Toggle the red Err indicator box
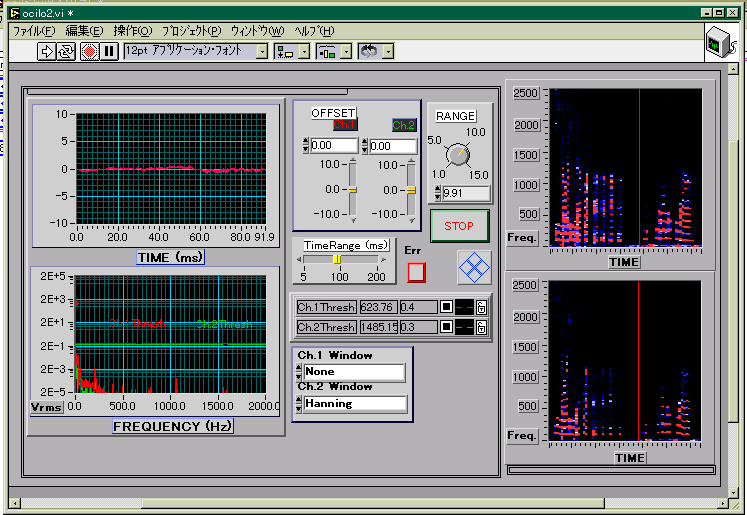This screenshot has width=747, height=515. tap(417, 271)
